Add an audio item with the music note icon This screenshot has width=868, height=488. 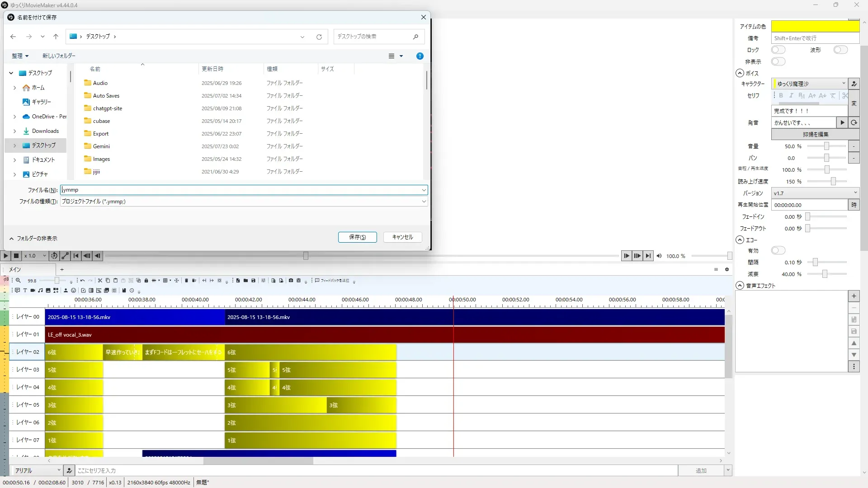40,291
